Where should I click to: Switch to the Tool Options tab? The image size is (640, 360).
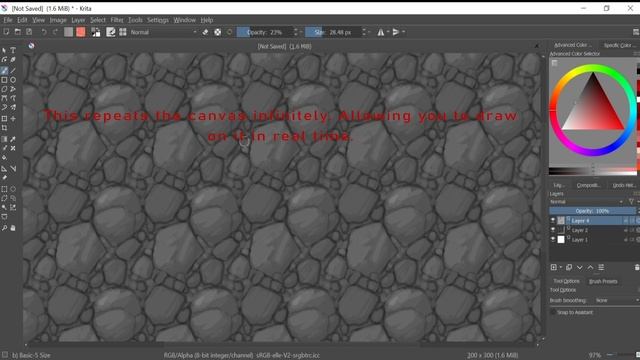pyautogui.click(x=566, y=281)
